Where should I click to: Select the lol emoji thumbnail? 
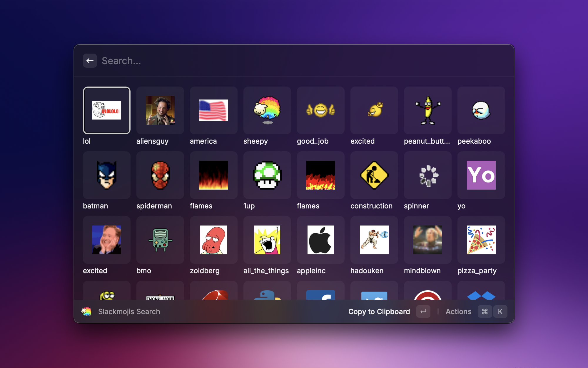[x=107, y=110]
